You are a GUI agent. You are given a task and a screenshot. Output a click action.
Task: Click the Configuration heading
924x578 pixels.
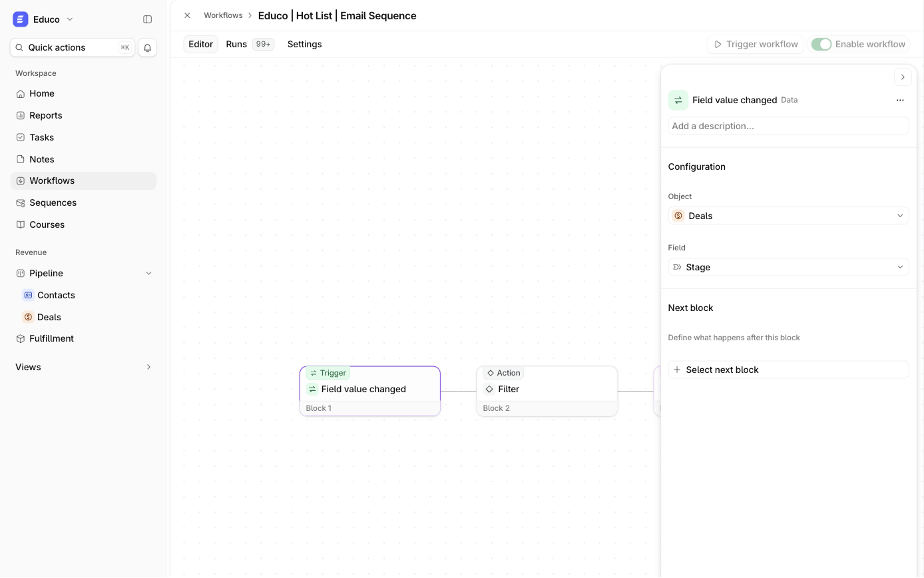[x=697, y=166]
